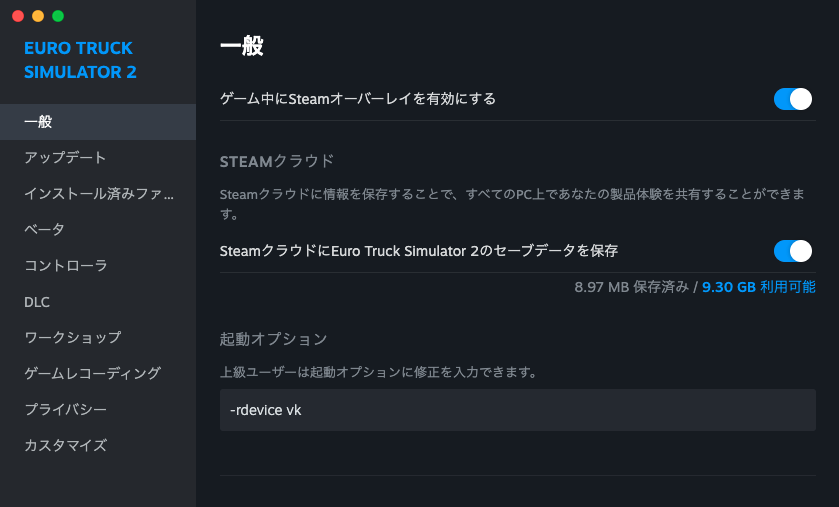Viewport: 839px width, 507px height.
Task: Go to インストール済みファ... (installed files) tab
Action: [99, 194]
